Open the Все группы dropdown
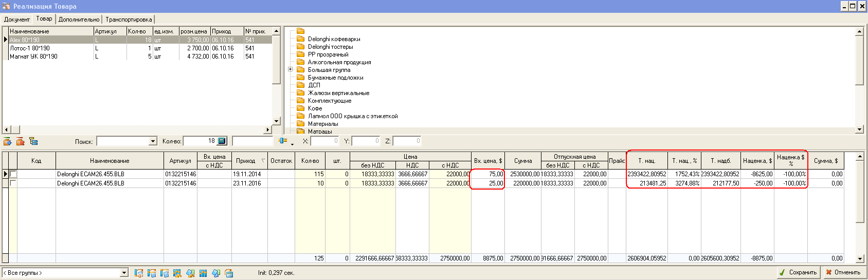This screenshot has width=868, height=280. tap(124, 273)
